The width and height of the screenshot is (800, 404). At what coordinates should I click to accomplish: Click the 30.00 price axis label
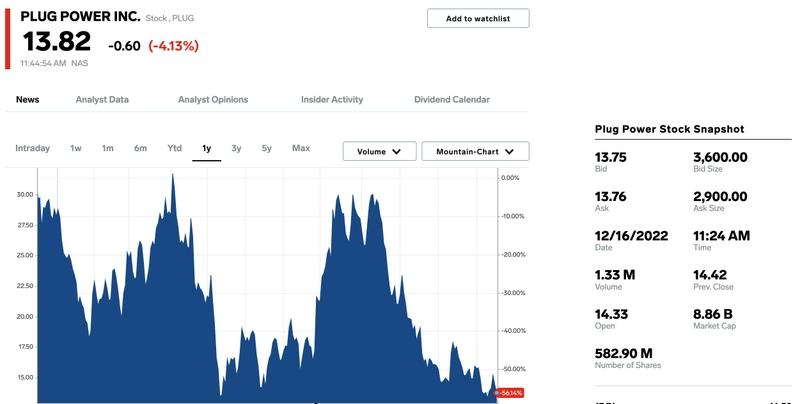(x=25, y=194)
